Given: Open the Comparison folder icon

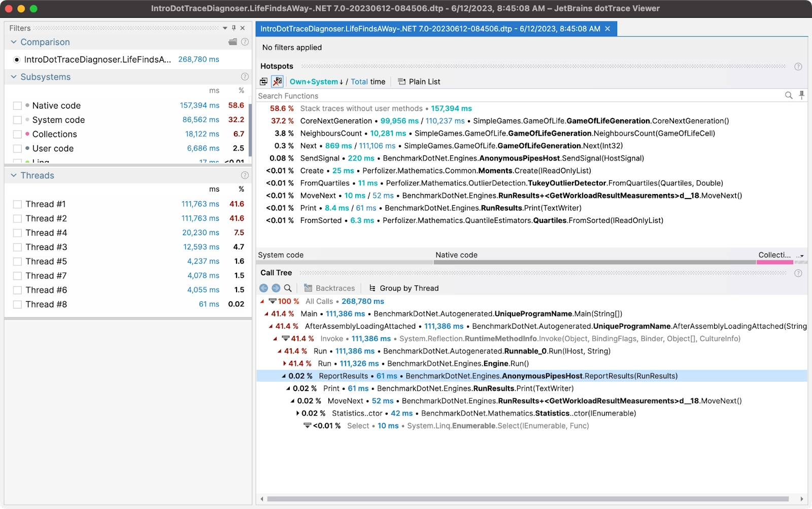Looking at the screenshot, I should 232,42.
